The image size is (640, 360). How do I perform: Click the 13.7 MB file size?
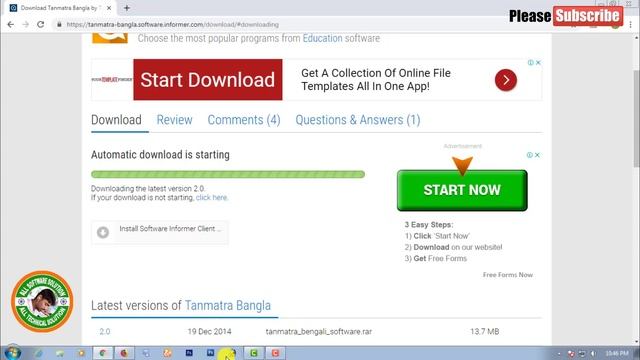pyautogui.click(x=484, y=331)
